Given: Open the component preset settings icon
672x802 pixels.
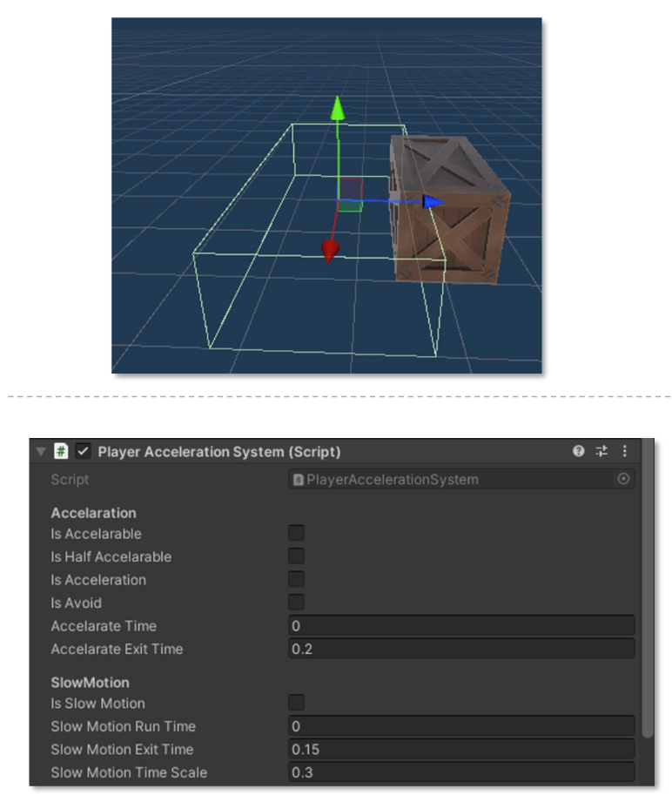Looking at the screenshot, I should pos(601,451).
